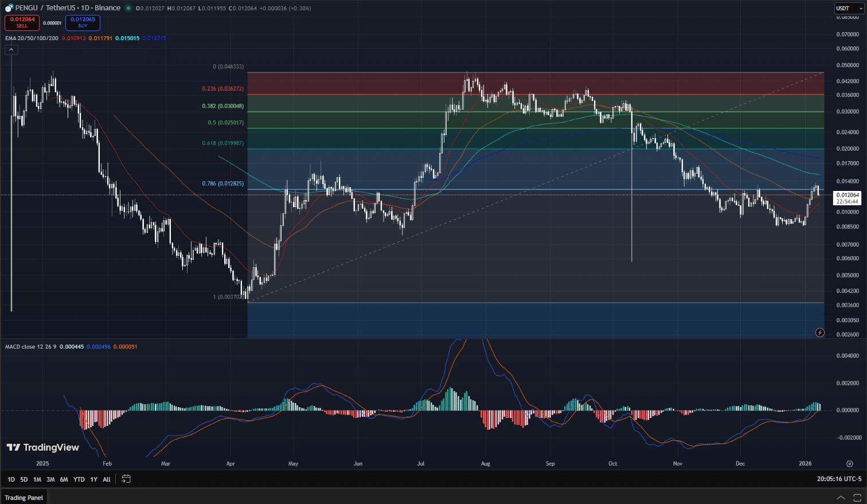Click the chevron icon beside the fullscreen control
The height and width of the screenshot is (504, 867).
[x=841, y=497]
